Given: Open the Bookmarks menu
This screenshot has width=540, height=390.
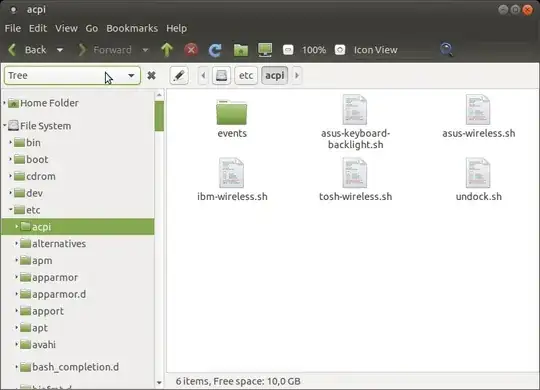Looking at the screenshot, I should 132,28.
